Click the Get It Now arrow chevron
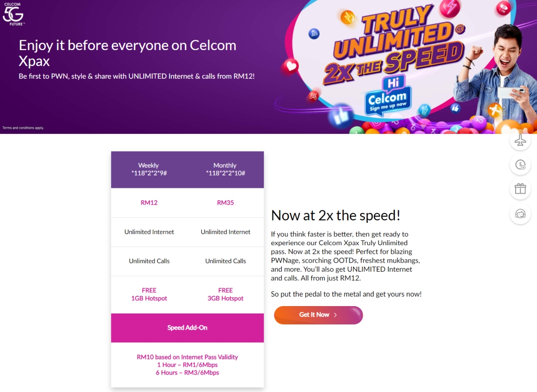Screen dimensions: 537x392 (x=336, y=315)
